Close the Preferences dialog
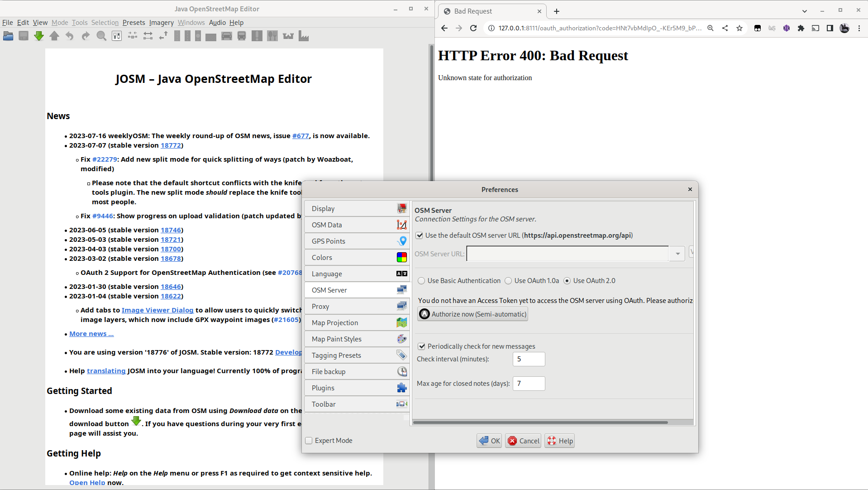 point(690,189)
